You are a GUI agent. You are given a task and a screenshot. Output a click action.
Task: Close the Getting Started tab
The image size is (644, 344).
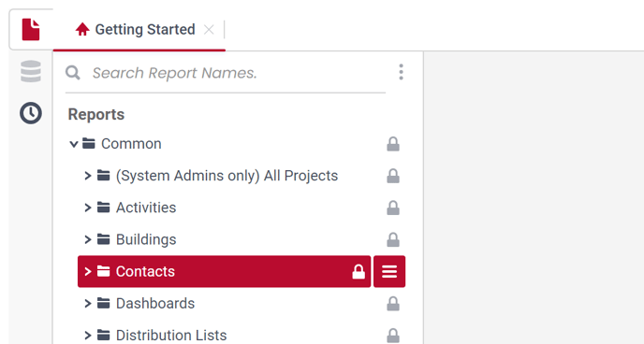click(209, 30)
